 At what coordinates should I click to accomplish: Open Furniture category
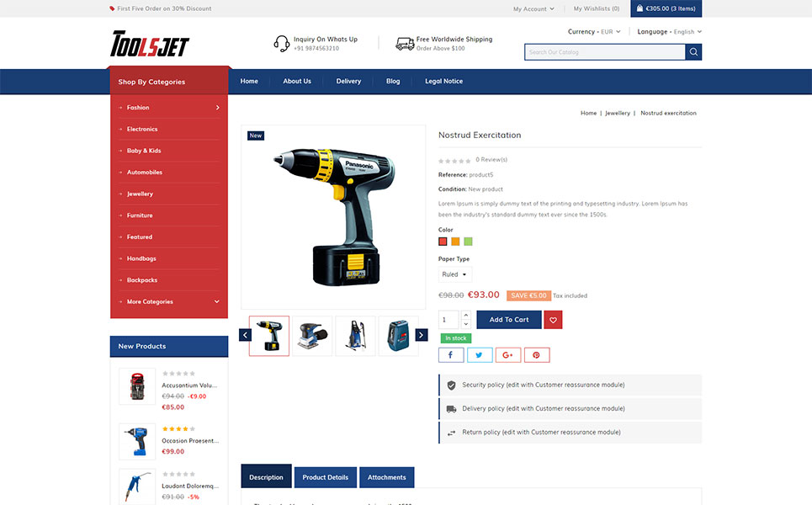pos(140,215)
